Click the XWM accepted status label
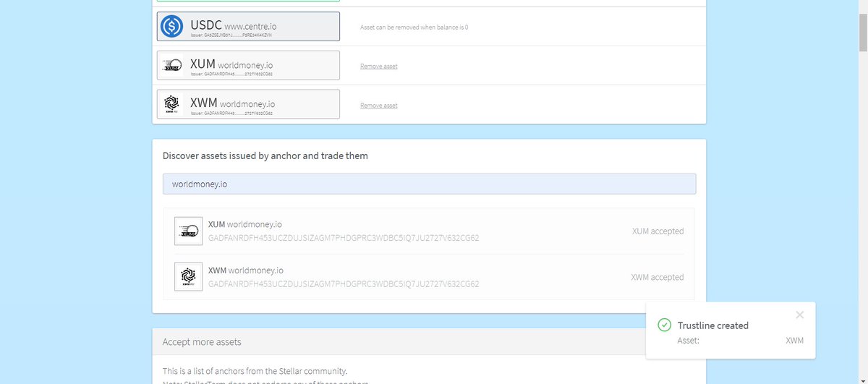 pos(657,277)
